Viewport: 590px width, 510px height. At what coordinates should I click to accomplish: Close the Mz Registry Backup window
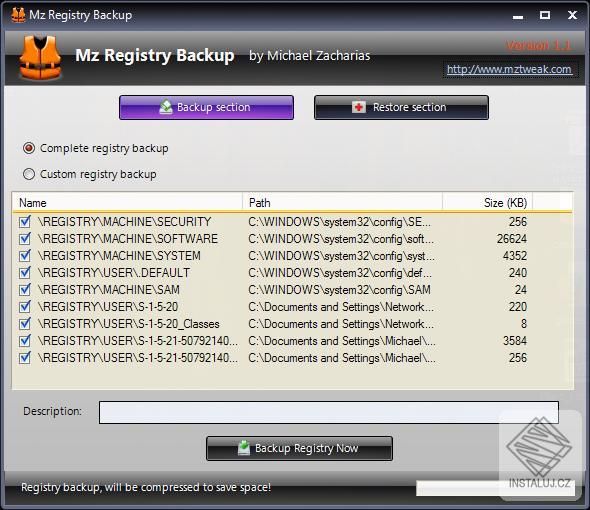[572, 15]
